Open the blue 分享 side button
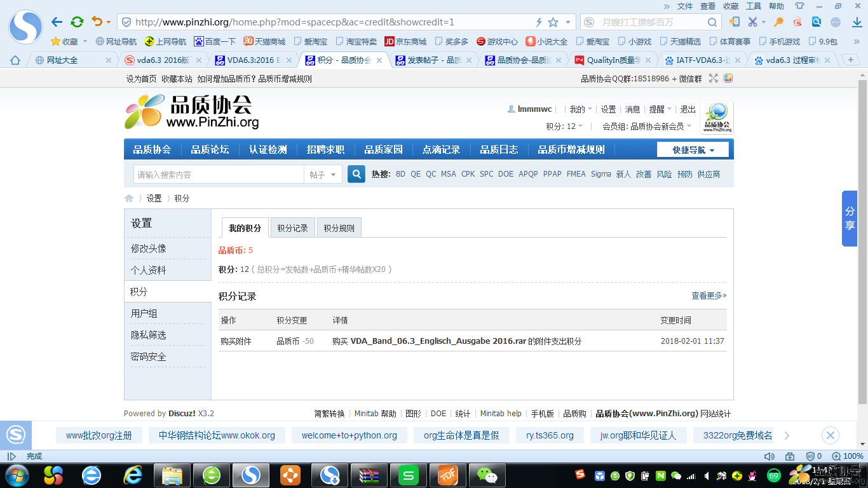 point(850,219)
